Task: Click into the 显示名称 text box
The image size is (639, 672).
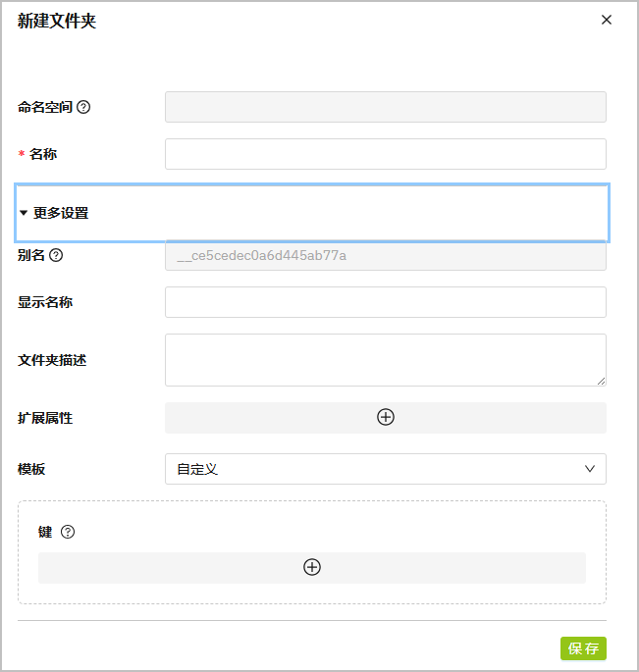Action: click(x=385, y=302)
